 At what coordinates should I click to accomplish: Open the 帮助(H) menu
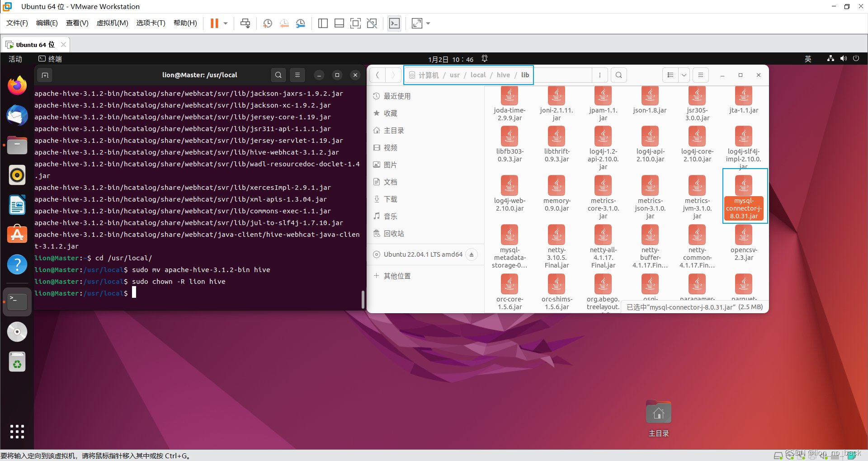coord(185,23)
